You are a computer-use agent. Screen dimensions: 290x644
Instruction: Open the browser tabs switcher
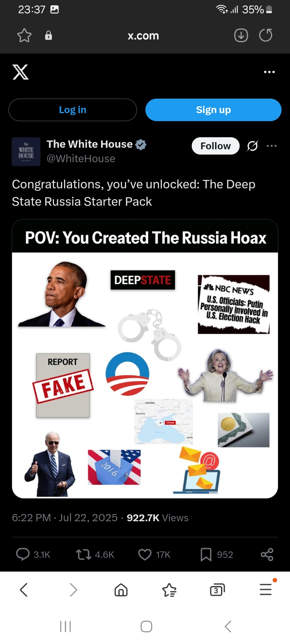[217, 590]
